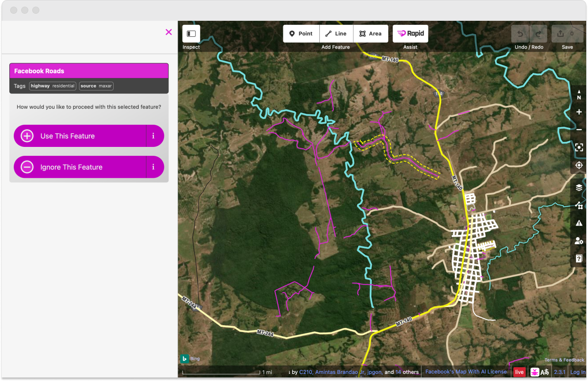Click the zoom to selection icon
588x381 pixels.
pyautogui.click(x=579, y=147)
